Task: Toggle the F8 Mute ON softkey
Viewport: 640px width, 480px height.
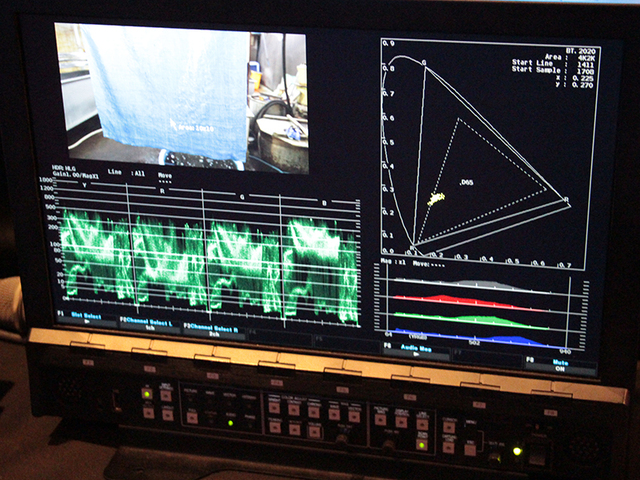Action: coord(560,365)
